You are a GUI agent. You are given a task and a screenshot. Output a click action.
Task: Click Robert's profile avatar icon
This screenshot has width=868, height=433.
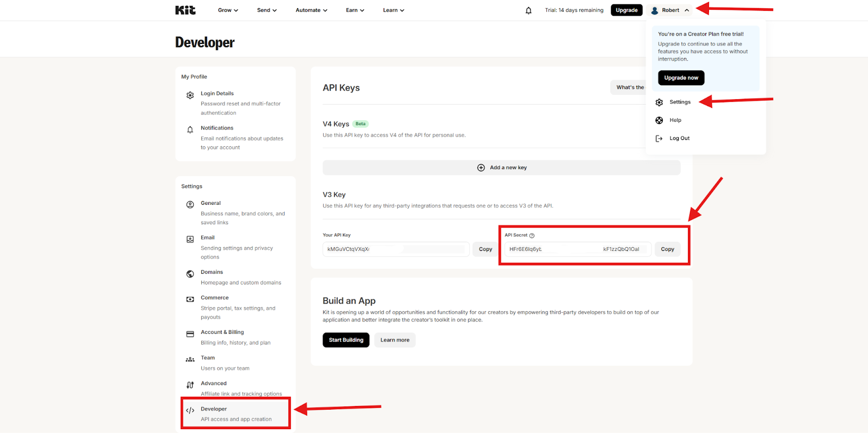coord(654,10)
